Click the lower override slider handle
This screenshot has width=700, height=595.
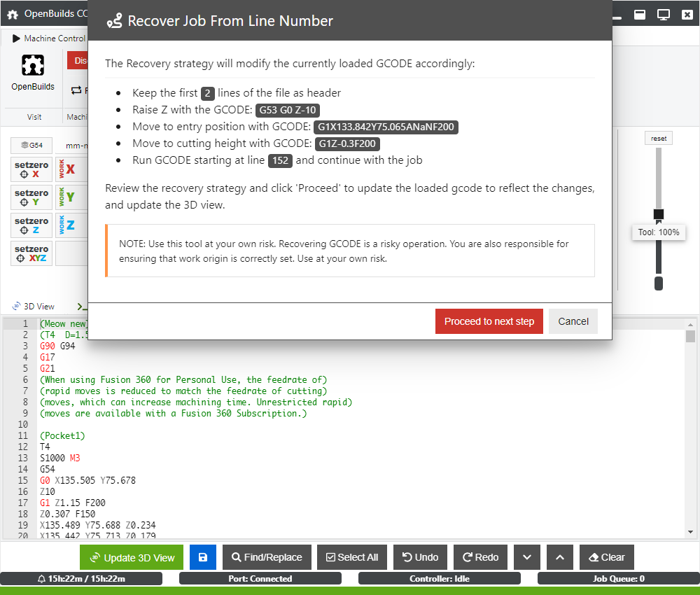coord(659,283)
